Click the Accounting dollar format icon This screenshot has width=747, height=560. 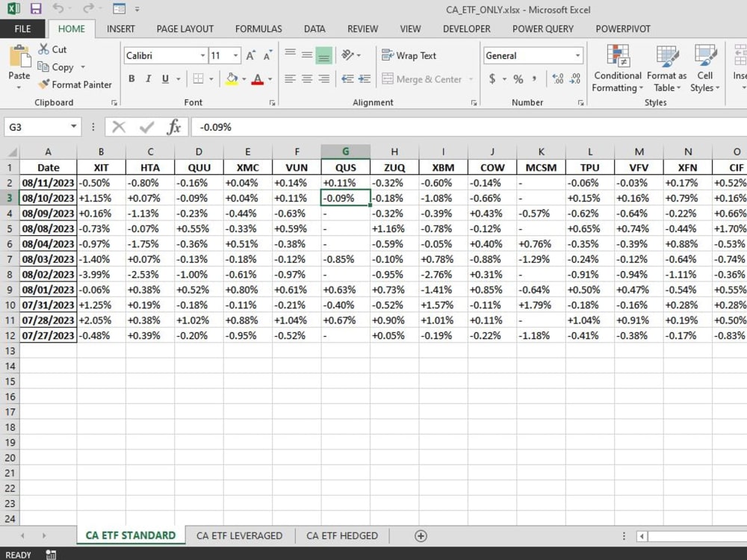click(492, 78)
